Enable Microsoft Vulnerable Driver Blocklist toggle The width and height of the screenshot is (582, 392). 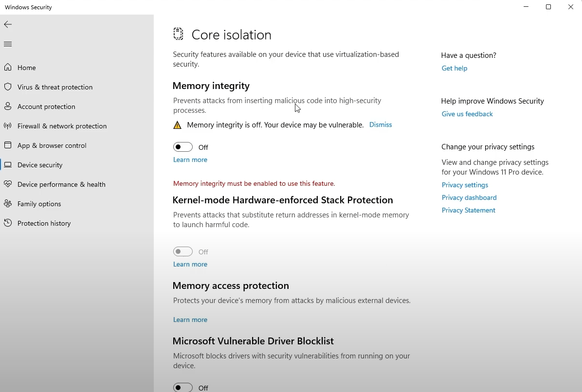point(182,387)
